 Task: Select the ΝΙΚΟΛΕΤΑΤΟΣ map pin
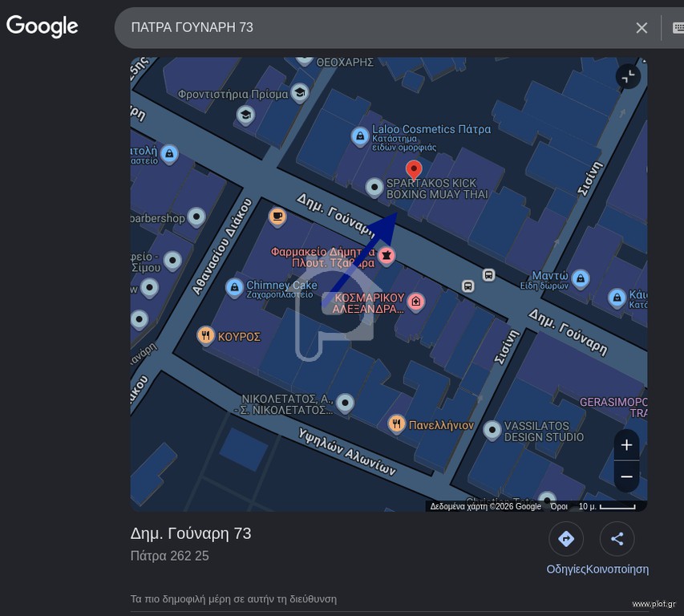click(345, 403)
